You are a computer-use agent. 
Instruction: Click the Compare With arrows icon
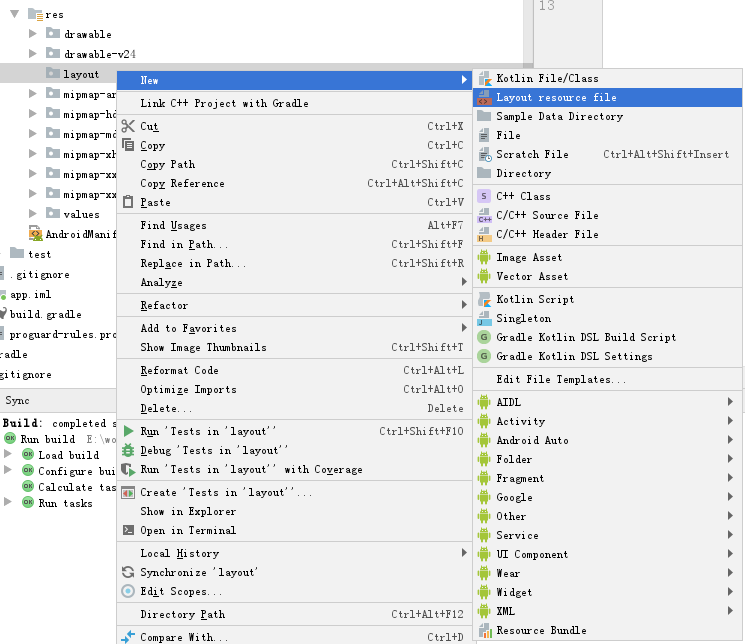(x=128, y=637)
